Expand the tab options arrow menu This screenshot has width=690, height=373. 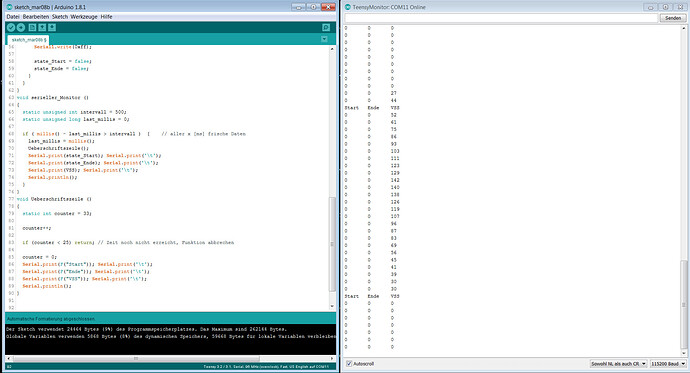coord(324,39)
